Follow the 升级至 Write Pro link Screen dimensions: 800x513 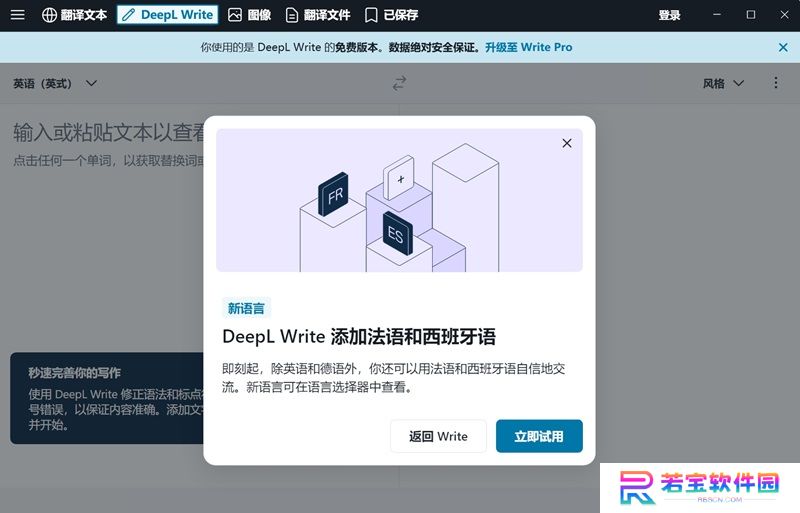tap(529, 47)
